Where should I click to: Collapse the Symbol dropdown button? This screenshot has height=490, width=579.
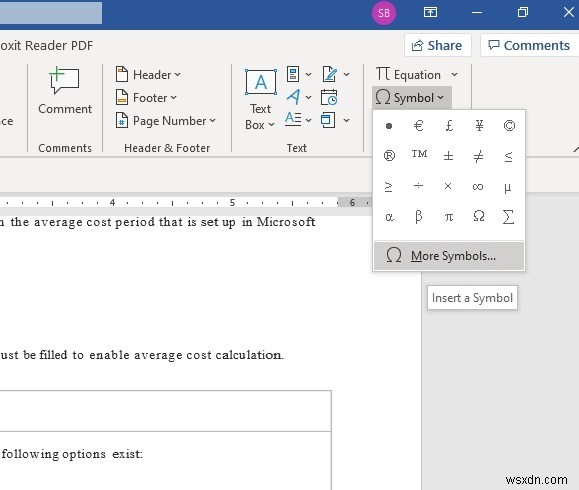pos(412,97)
